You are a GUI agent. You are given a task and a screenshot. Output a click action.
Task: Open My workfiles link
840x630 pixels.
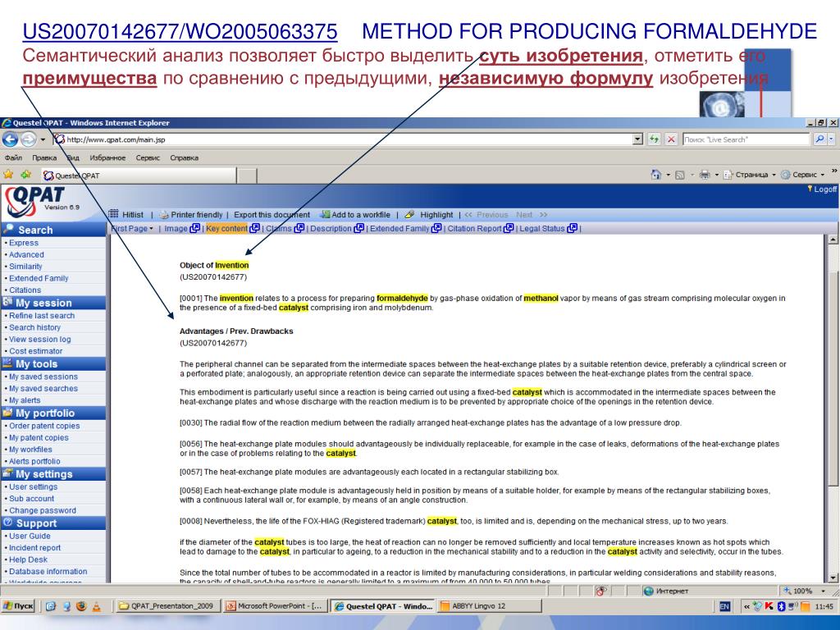coord(30,450)
